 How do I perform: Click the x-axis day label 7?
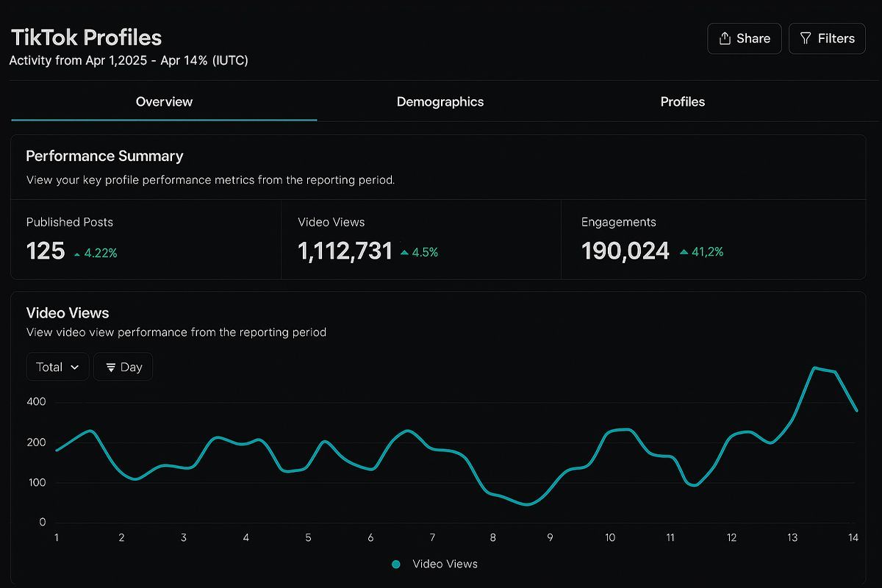click(x=432, y=537)
